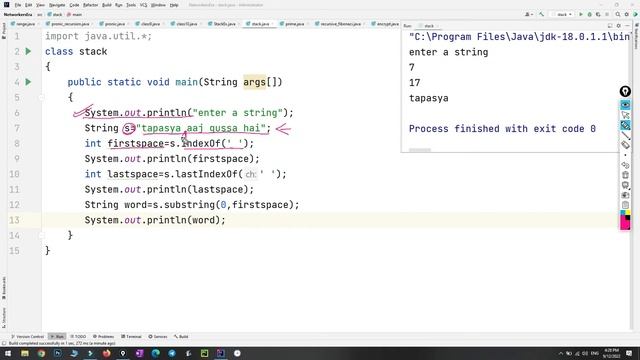Select the eraser annotation tool
Image resolution: width=640 pixels, height=360 pixels.
click(x=625, y=145)
